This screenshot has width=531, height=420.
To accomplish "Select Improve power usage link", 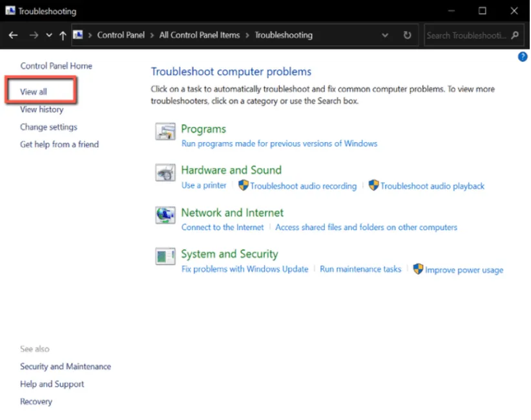I will click(x=464, y=270).
